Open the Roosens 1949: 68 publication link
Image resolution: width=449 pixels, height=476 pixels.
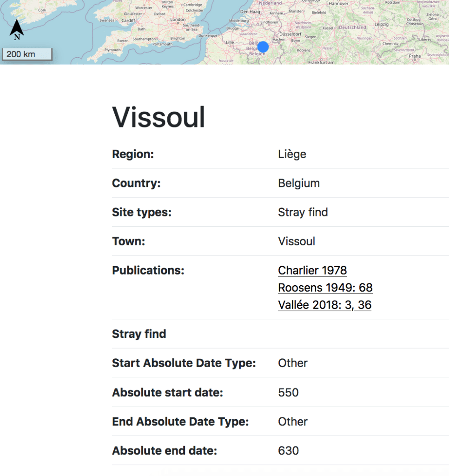[x=325, y=288]
